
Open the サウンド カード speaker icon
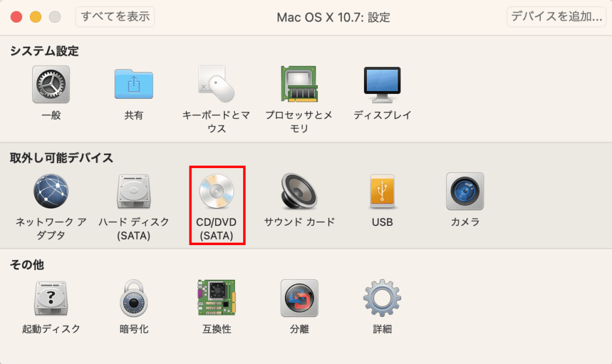point(299,191)
